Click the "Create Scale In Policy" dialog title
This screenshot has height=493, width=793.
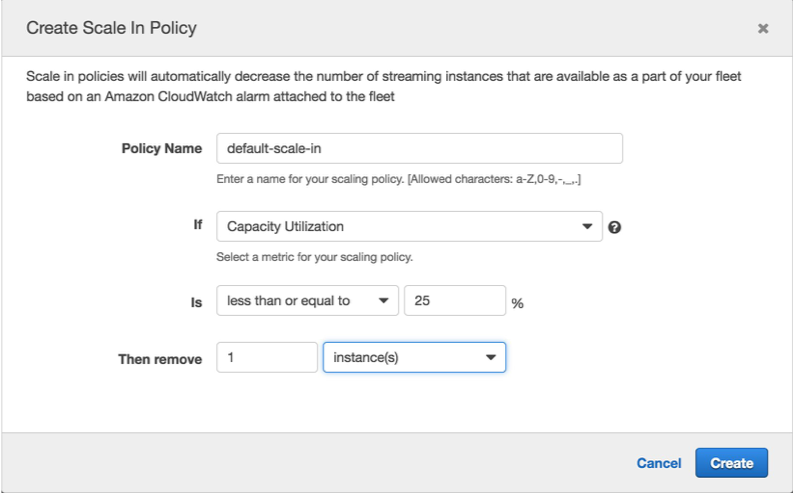[x=111, y=28]
